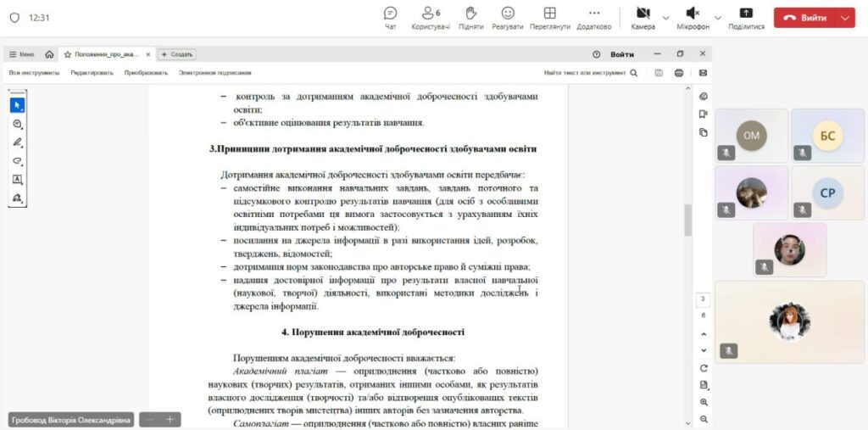The image size is (868, 430).
Task: Open the bookmarks panel icon in the right sidebar
Action: point(704,114)
